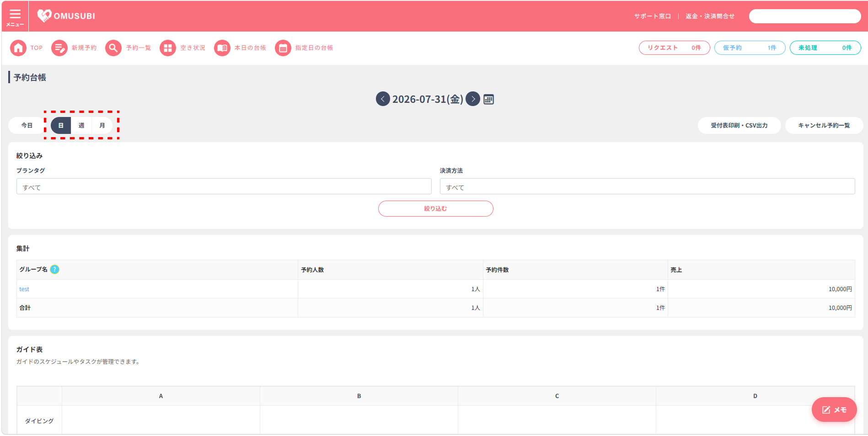Viewport: 868px width, 436px height.
Task: Click guide table column C header
Action: 557,396
